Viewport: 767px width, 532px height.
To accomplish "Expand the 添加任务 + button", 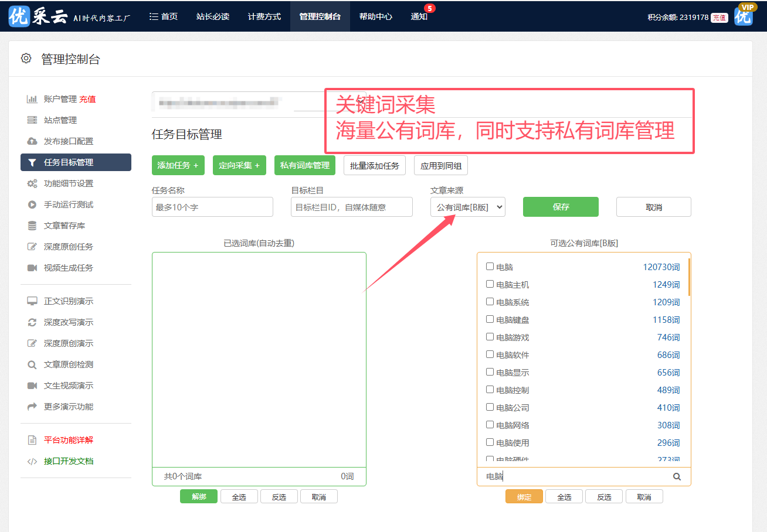I will pos(178,165).
